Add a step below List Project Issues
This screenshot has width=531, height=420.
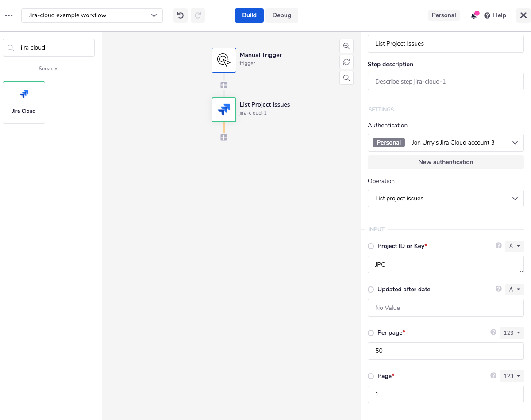click(223, 137)
